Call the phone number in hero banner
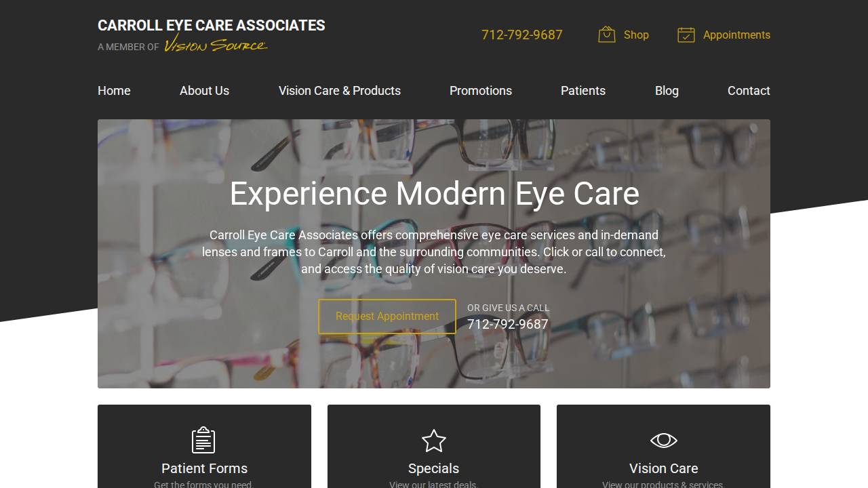 click(x=508, y=324)
